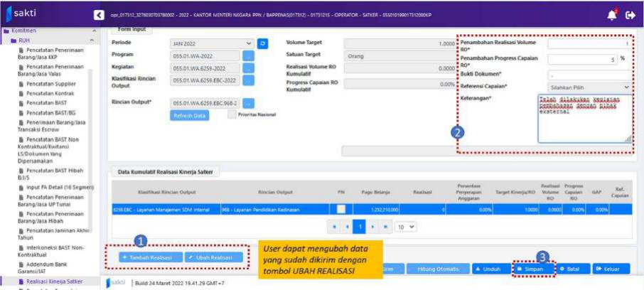Screen dimensions: 644x290
Task: Toggle the Prioritas Nasional checkbox
Action: point(232,115)
